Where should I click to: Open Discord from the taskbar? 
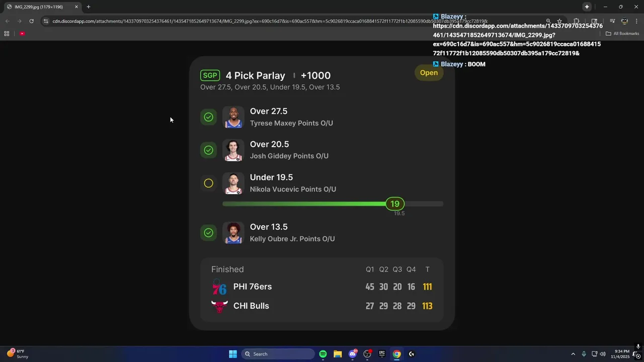coord(353,354)
